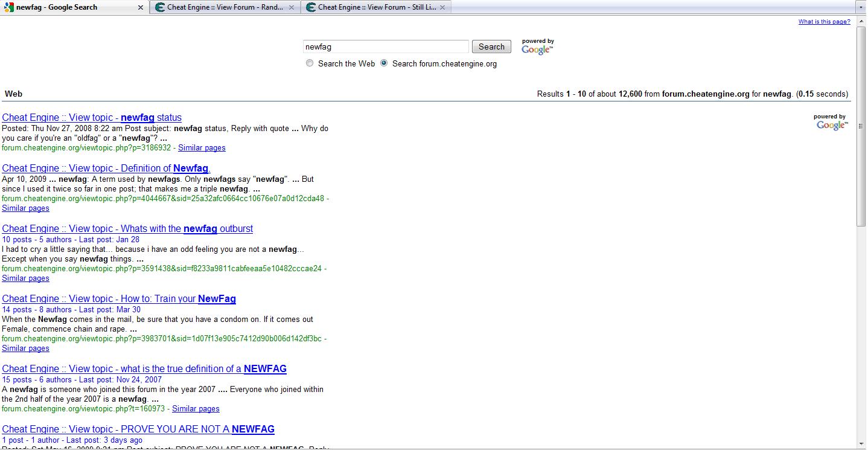868x450 pixels.
Task: Select Search forum.cheatengine.org radio option
Action: pos(384,63)
